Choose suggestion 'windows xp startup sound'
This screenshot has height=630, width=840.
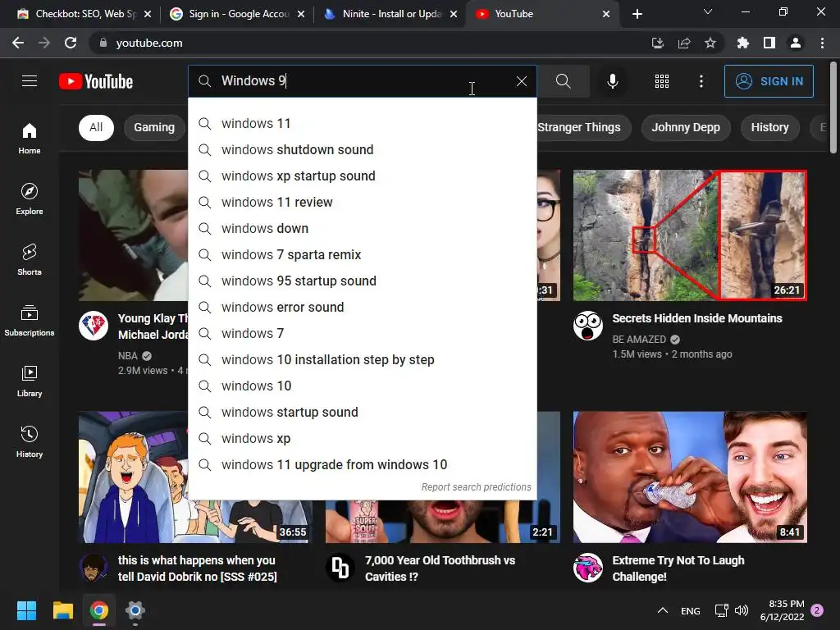(x=362, y=176)
